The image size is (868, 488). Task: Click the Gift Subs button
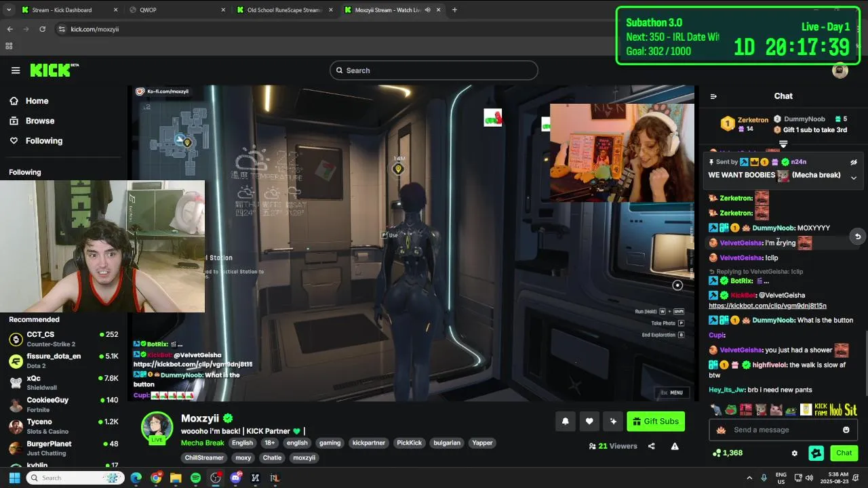(x=656, y=422)
